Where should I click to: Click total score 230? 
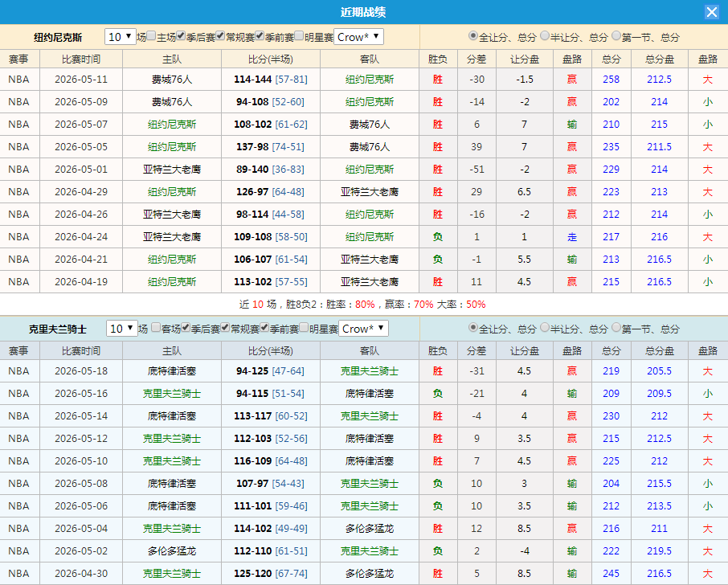[x=611, y=416]
